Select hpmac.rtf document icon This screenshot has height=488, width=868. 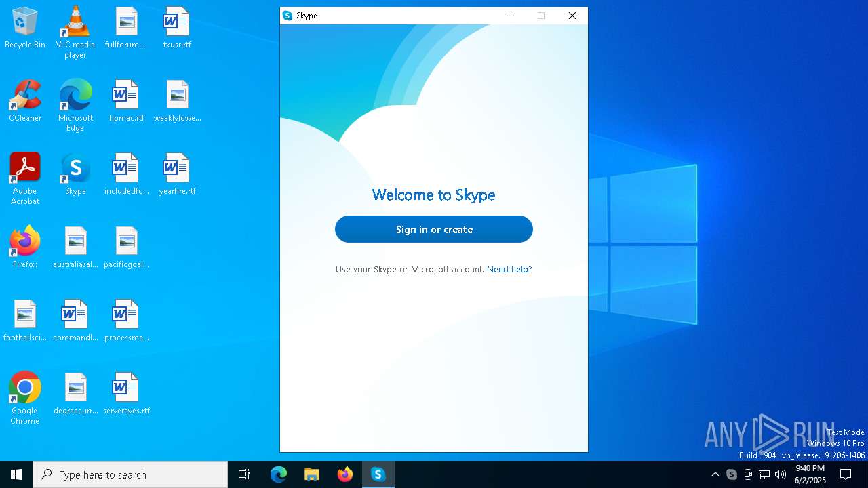pyautogui.click(x=126, y=102)
